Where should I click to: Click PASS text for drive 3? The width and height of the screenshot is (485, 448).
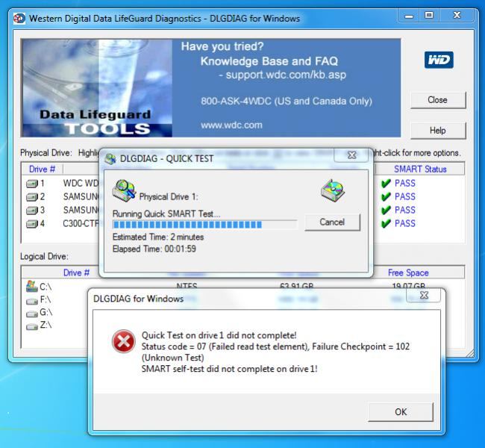click(405, 211)
